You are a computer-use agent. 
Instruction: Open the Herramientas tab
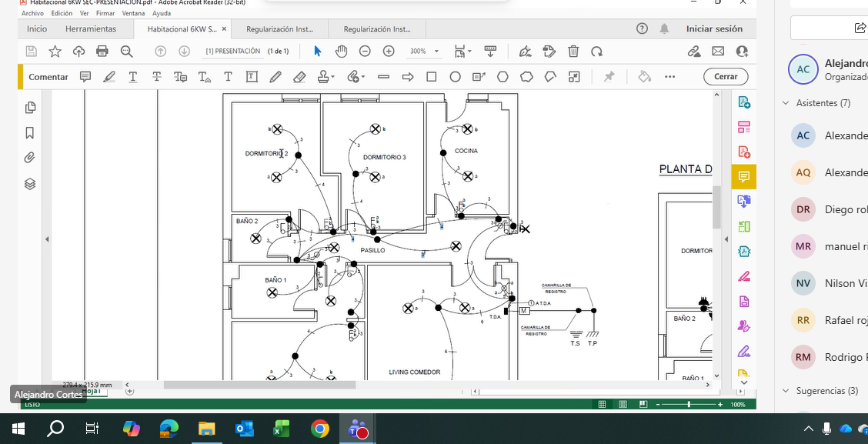pos(91,29)
